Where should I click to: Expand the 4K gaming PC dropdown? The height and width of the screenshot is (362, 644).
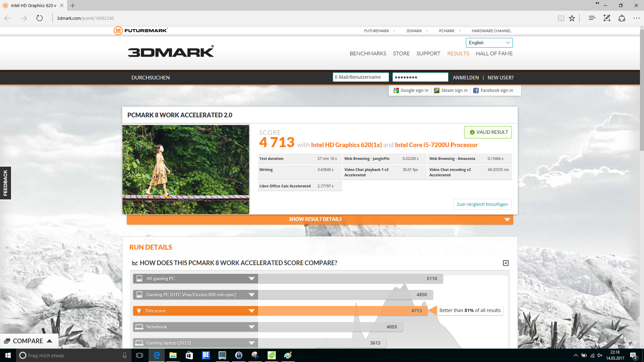point(252,279)
